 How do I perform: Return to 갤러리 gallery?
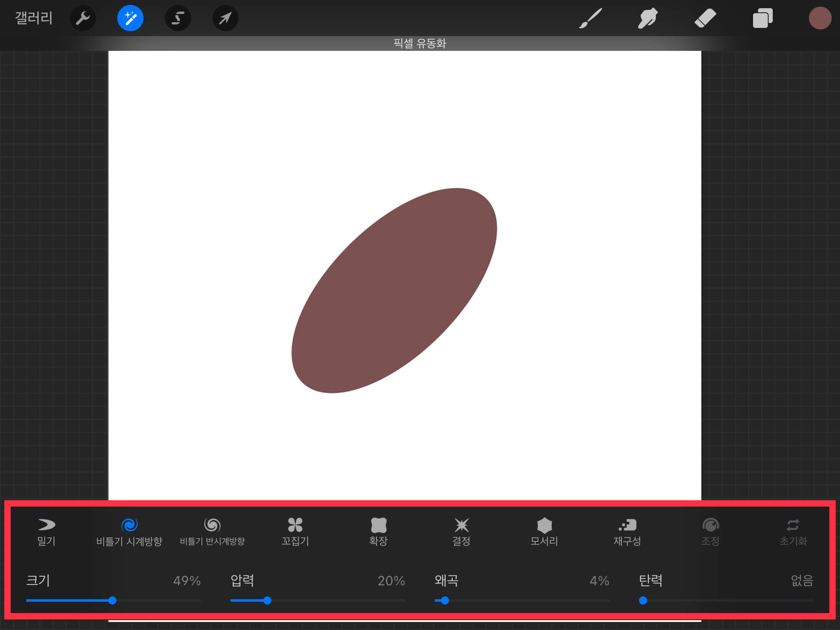[34, 18]
